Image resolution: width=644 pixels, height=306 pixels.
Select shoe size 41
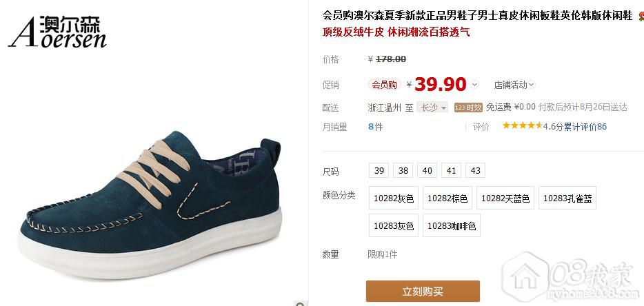tap(451, 170)
